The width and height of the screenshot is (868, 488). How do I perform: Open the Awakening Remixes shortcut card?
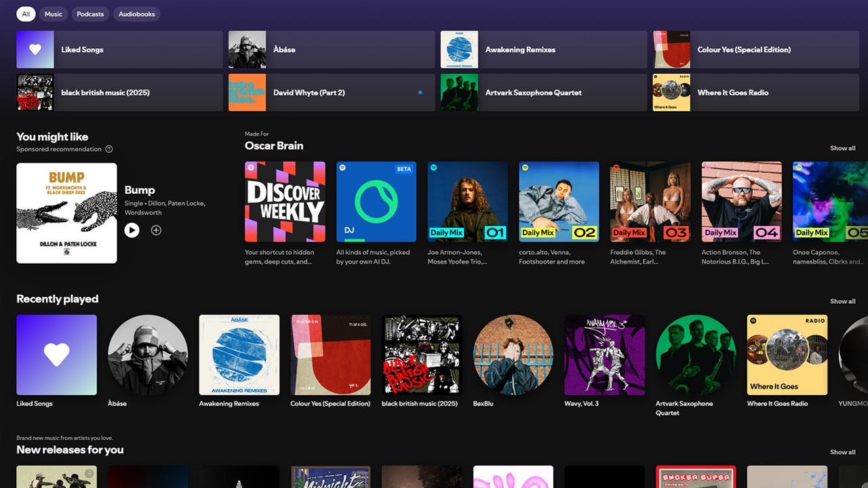click(x=542, y=49)
